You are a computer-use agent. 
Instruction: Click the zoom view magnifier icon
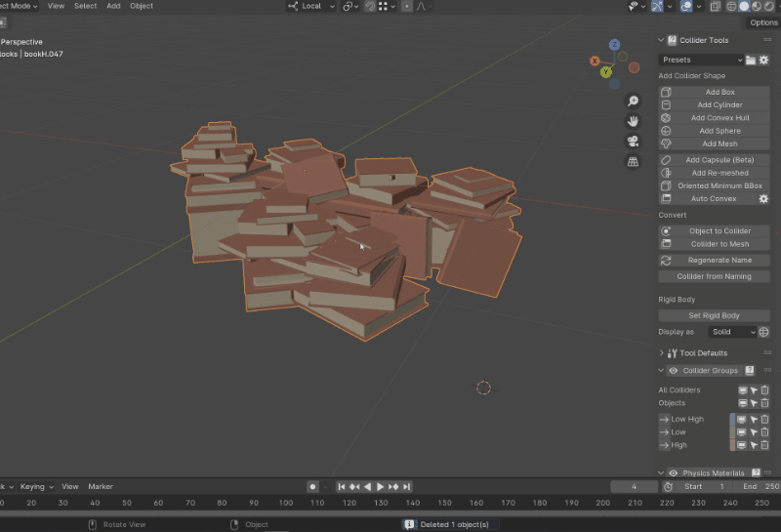pyautogui.click(x=633, y=102)
